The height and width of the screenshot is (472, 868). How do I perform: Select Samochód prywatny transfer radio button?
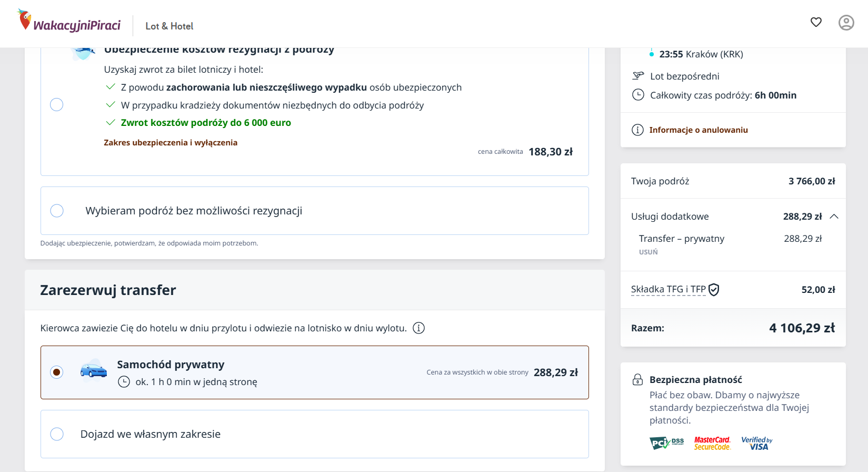pos(57,372)
